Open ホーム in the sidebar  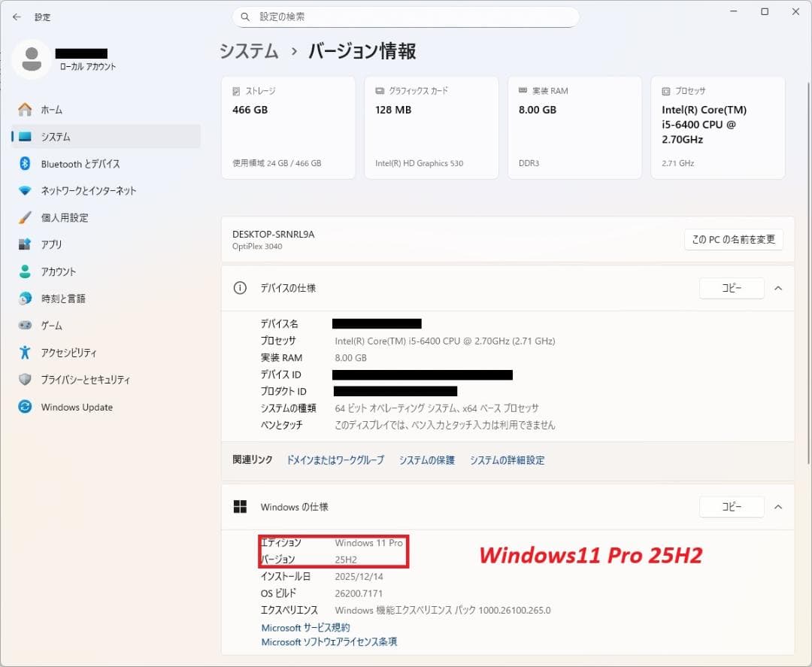106,109
